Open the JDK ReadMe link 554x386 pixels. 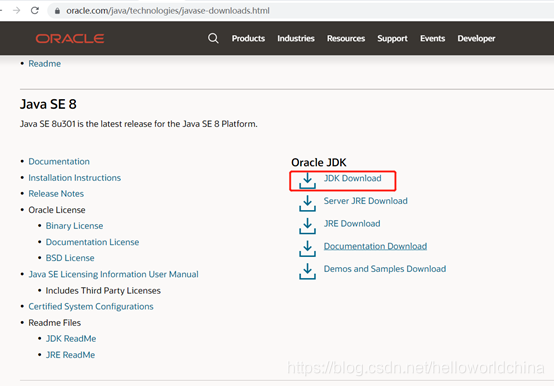71,339
